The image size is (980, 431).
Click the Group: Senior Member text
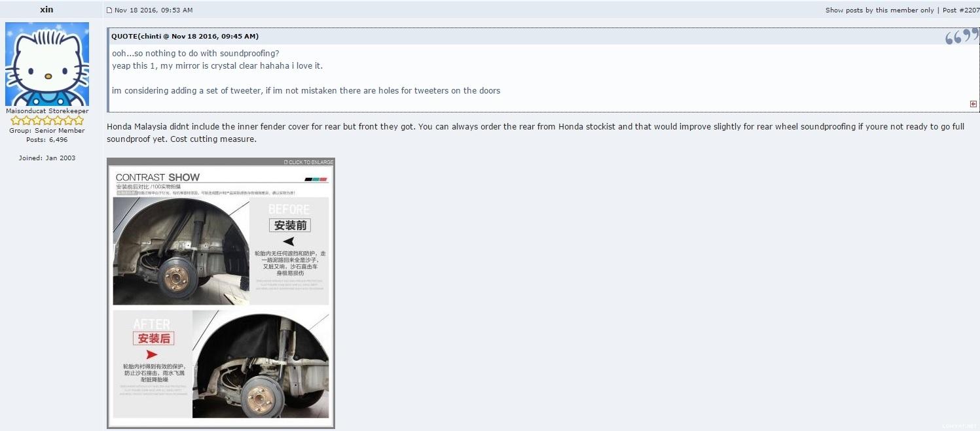(46, 131)
